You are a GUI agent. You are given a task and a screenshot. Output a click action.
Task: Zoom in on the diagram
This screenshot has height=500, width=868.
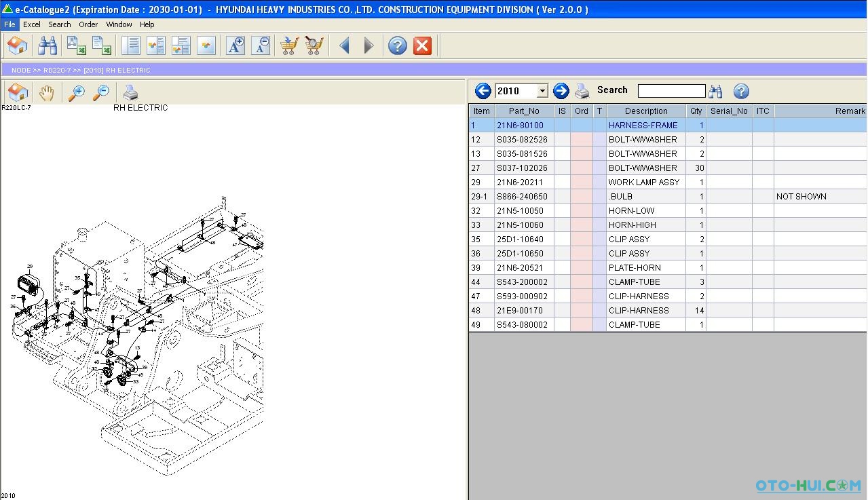[77, 92]
